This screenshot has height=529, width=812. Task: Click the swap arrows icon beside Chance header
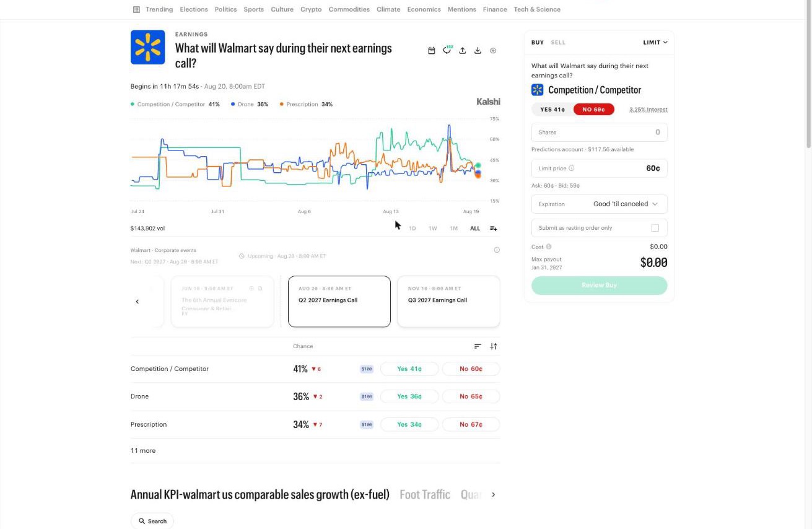click(x=494, y=346)
